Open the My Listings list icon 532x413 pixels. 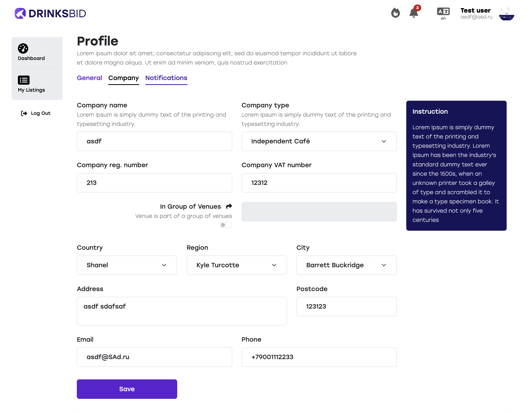click(24, 80)
